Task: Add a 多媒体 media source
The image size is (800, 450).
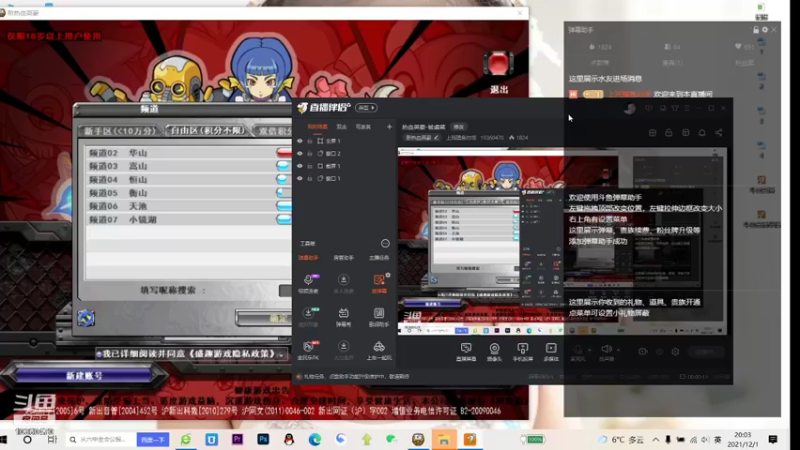Action: click(x=551, y=352)
